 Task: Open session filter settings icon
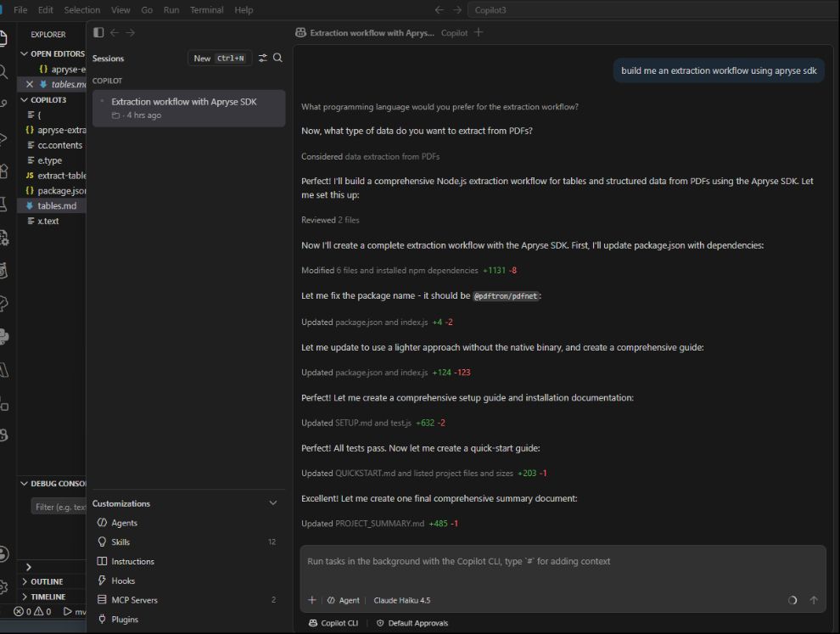(x=262, y=58)
